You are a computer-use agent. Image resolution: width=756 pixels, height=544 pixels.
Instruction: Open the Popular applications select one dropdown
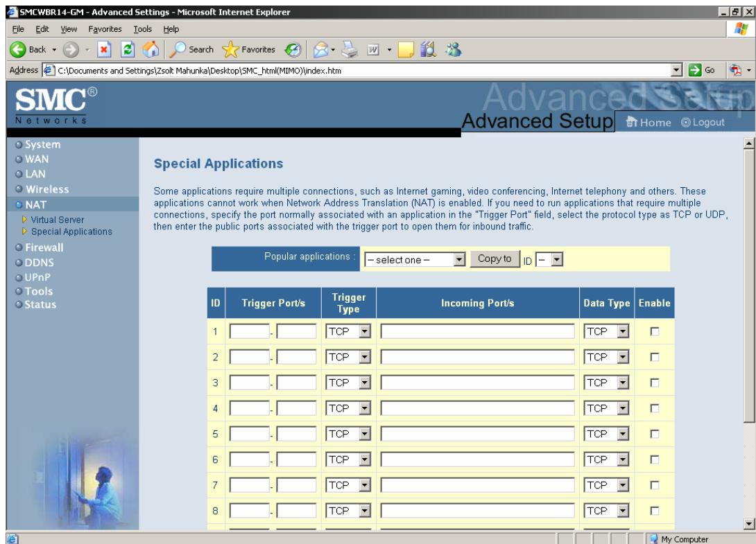tap(415, 260)
